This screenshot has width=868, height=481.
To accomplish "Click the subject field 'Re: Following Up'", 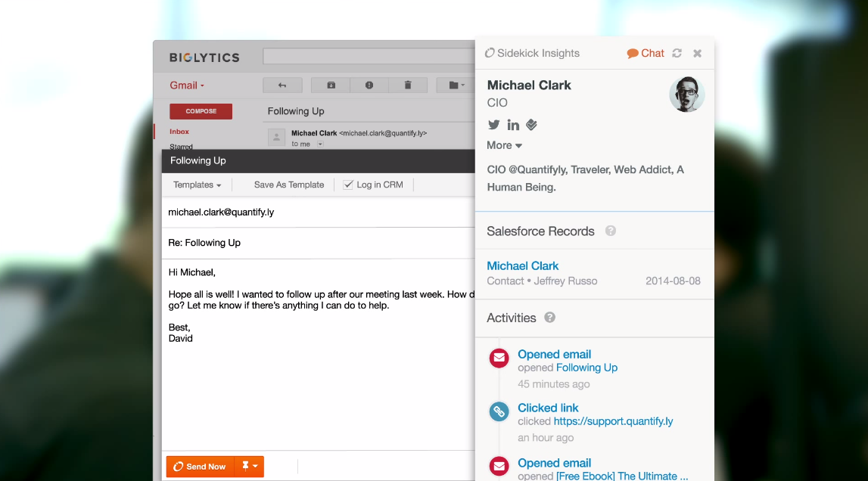I will tap(319, 243).
